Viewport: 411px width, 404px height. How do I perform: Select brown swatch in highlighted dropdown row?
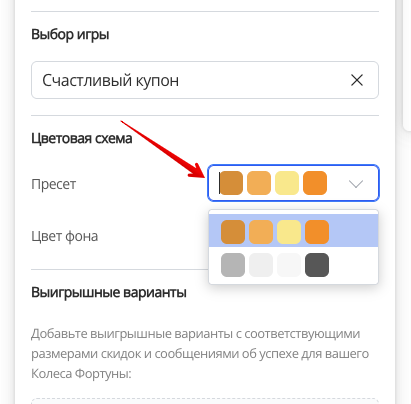(233, 232)
